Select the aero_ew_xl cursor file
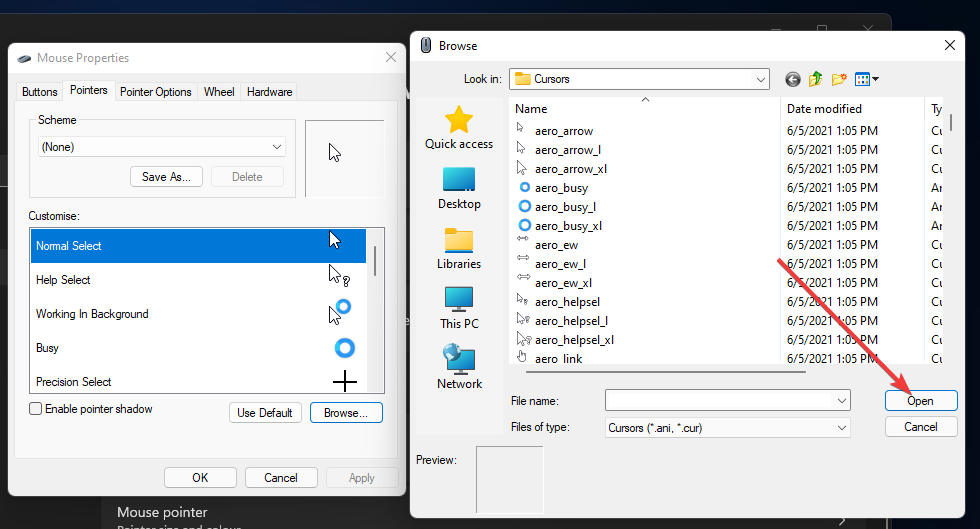This screenshot has height=529, width=980. coord(563,283)
